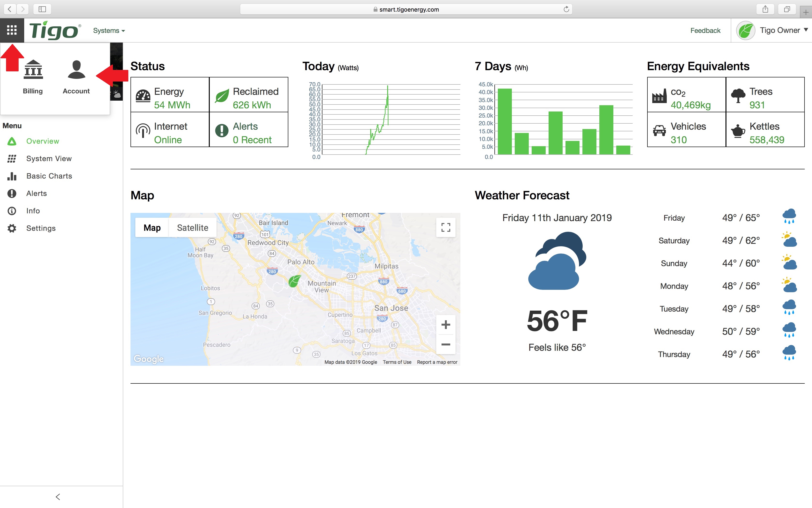Click "Friday 11th January 2019" date
The width and height of the screenshot is (812, 508).
557,218
